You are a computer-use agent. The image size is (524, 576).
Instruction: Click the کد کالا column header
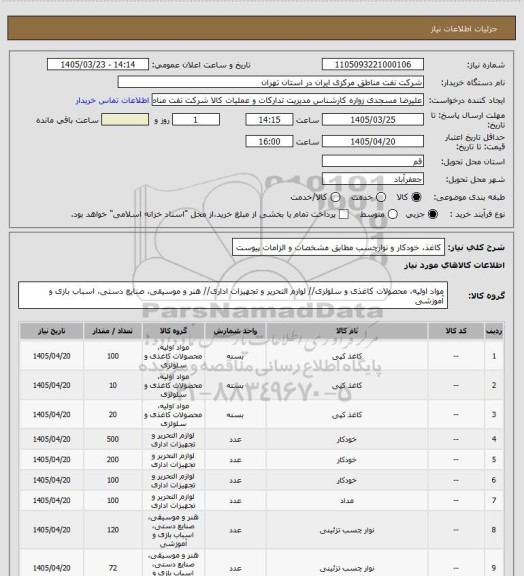456,331
